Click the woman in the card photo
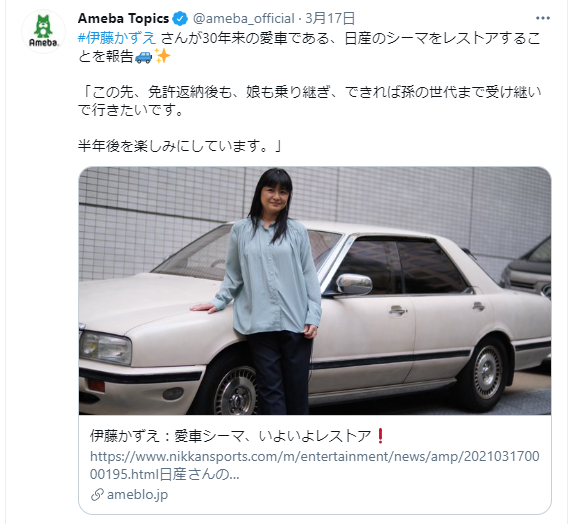 [x=270, y=291]
